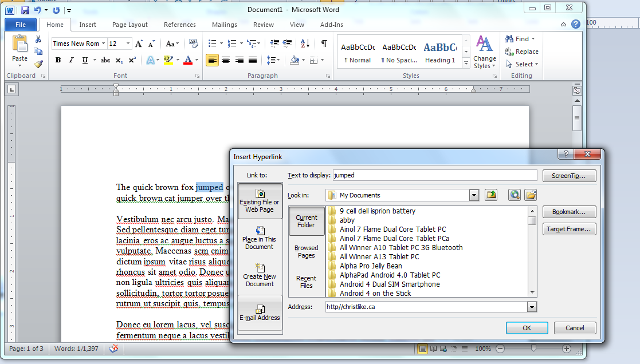This screenshot has width=640, height=364.
Task: Toggle Align Text Left
Action: 212,60
